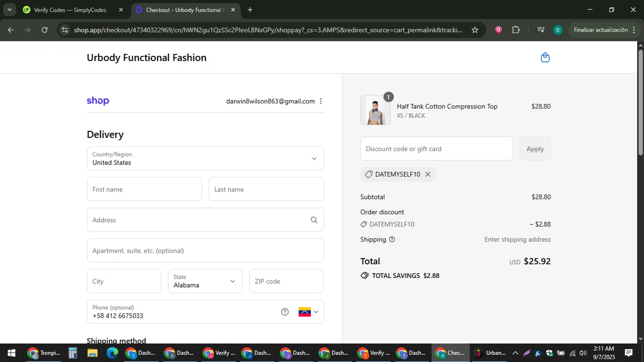Switch to Tronpi taskbar window
The width and height of the screenshot is (644, 362).
[x=43, y=353]
